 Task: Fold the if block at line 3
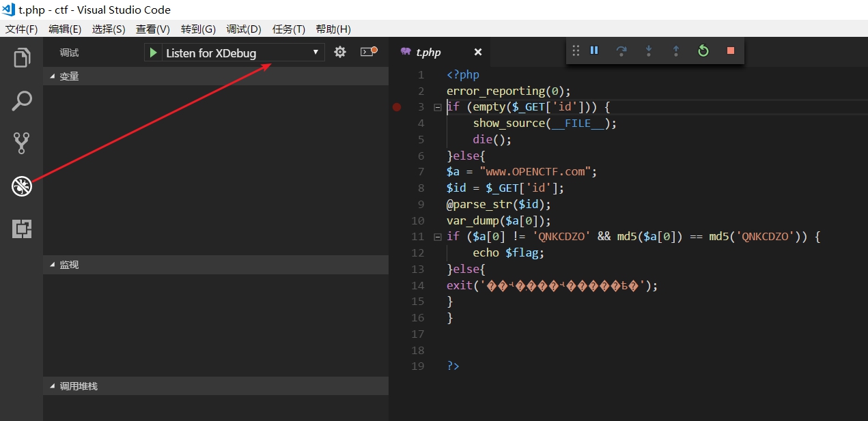tap(437, 107)
